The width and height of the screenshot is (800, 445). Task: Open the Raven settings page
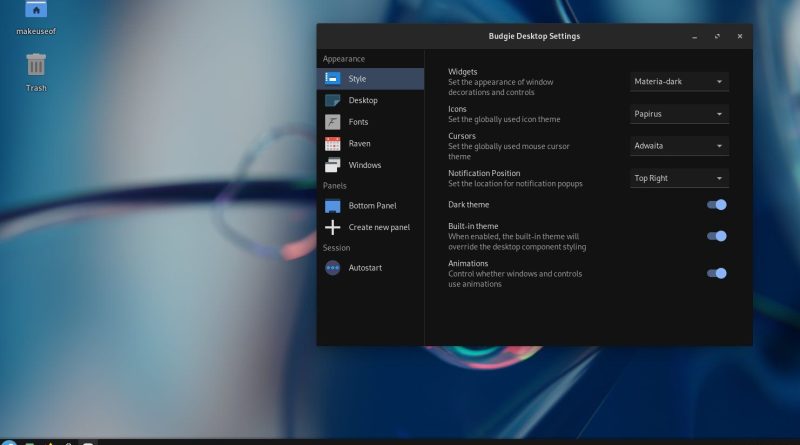(370, 143)
